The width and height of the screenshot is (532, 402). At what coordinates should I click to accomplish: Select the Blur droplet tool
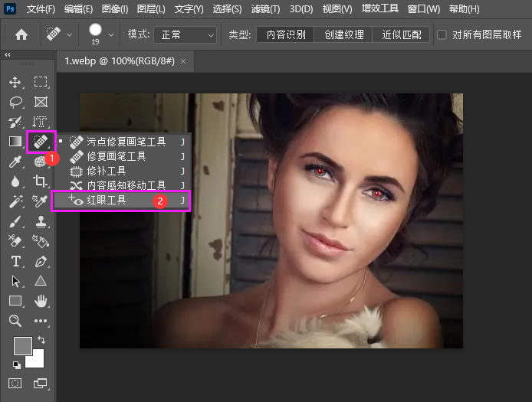click(x=15, y=181)
